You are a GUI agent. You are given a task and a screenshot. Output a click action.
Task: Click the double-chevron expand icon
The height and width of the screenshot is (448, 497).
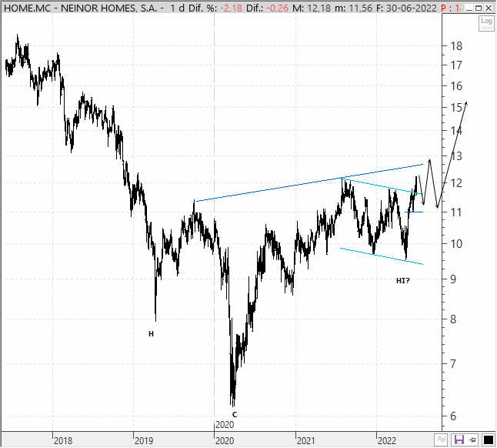pyautogui.click(x=441, y=440)
